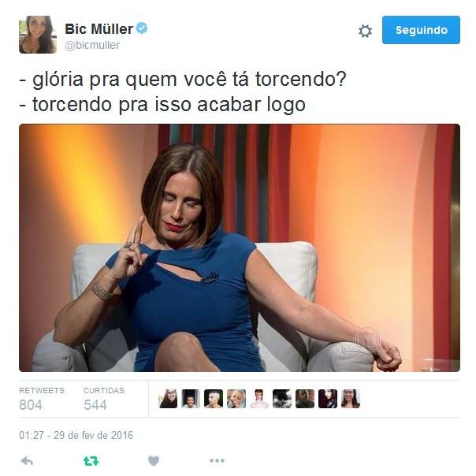Click the Bic Müller display name

99,29
